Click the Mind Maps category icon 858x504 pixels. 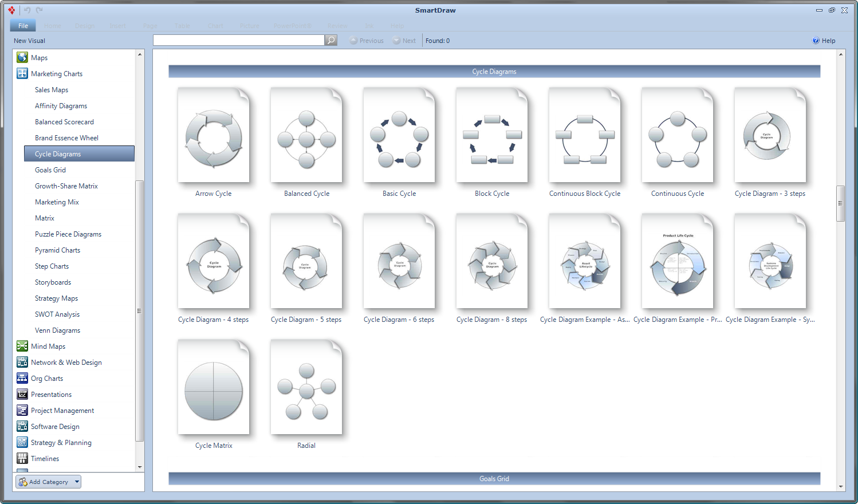tap(22, 346)
